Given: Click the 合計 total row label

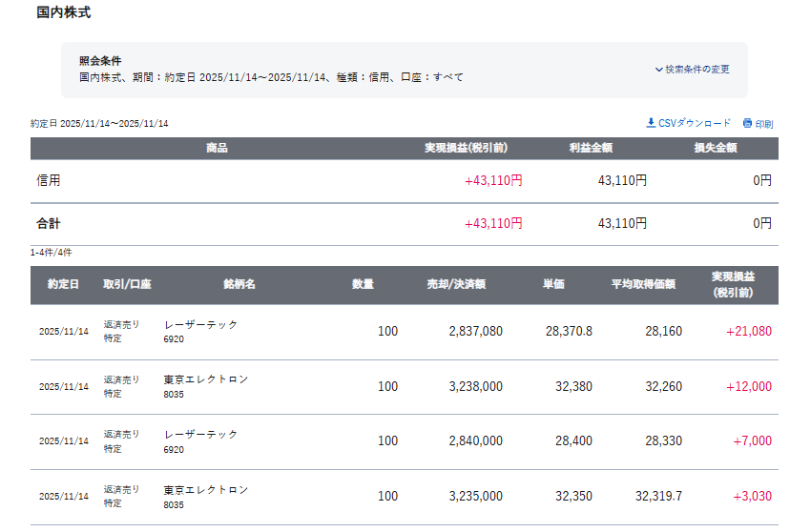Looking at the screenshot, I should 49,223.
